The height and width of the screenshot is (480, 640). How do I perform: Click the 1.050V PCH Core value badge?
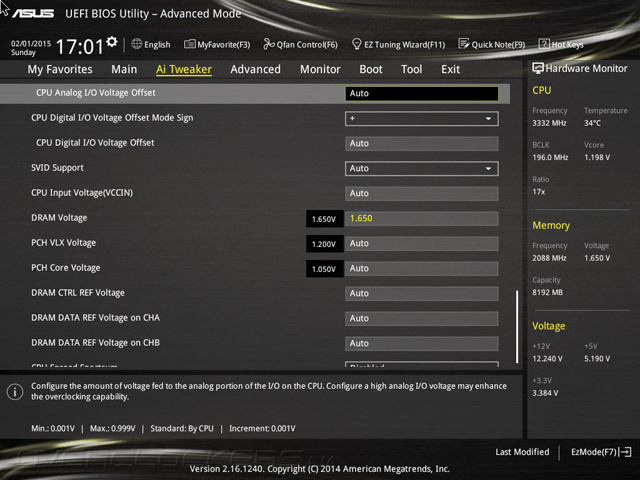coord(324,269)
